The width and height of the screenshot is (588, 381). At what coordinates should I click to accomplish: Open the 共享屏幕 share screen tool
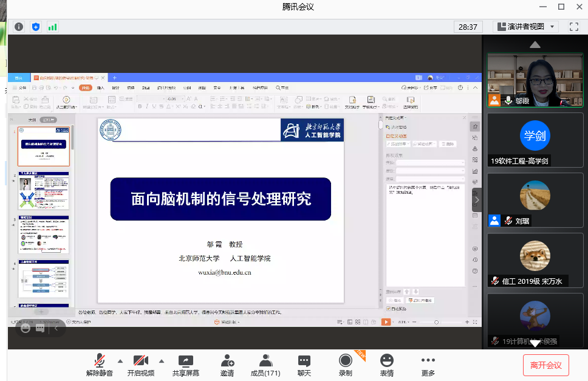coord(185,365)
